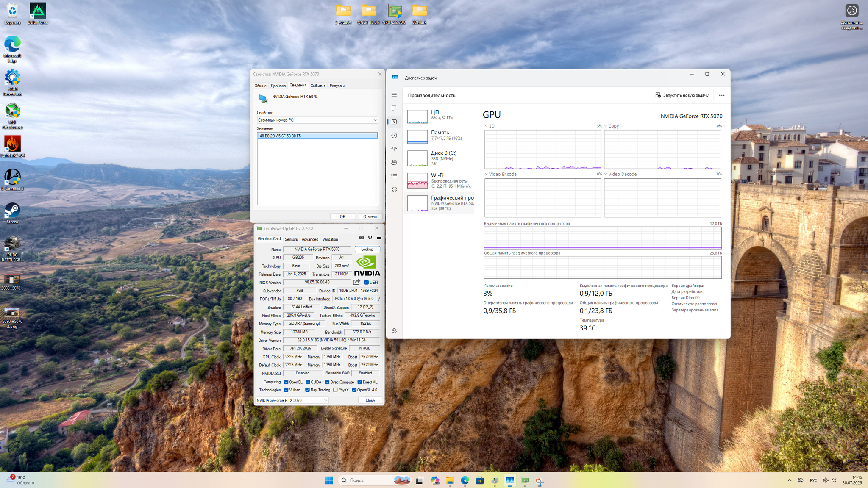Select the Wi-Fi performance item in Task Manager
The width and height of the screenshot is (868, 488).
click(439, 180)
